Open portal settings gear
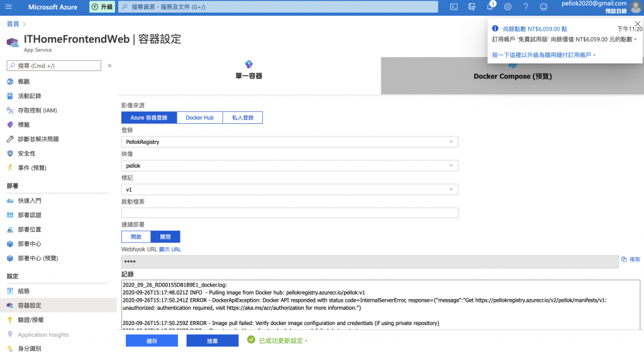The image size is (644, 352). [x=508, y=7]
